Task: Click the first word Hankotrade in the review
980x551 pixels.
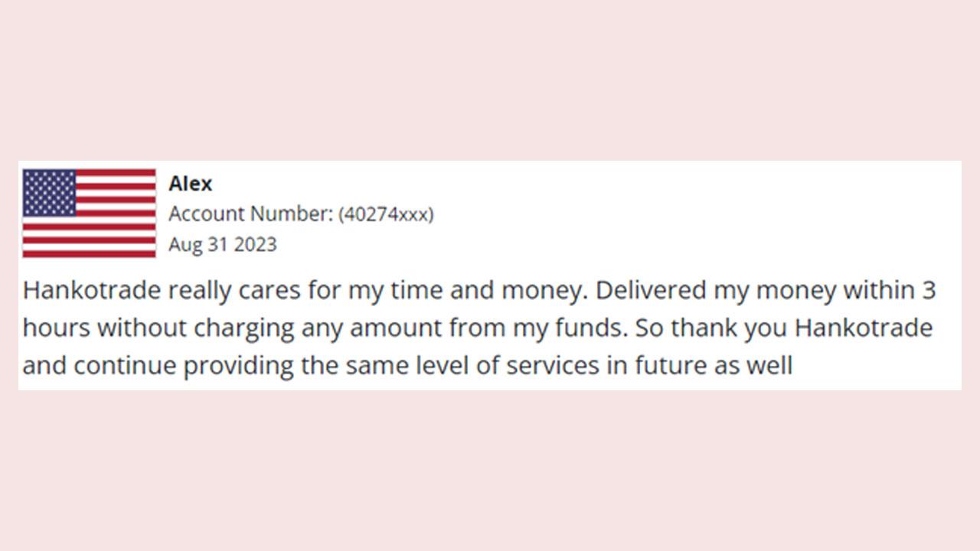Action: click(x=92, y=291)
